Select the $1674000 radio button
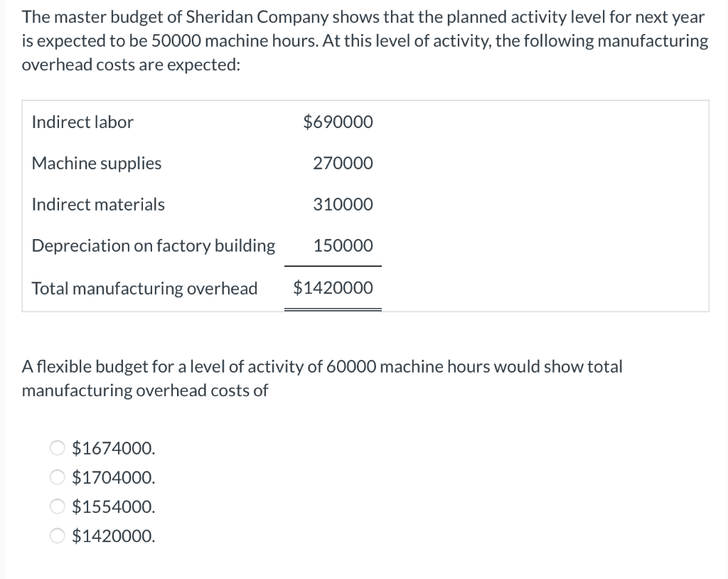 [58, 448]
